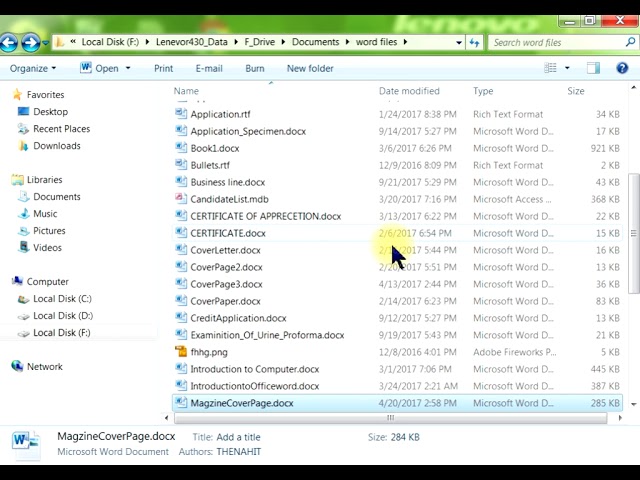Select F_Drive in breadcrumb path
Viewport: 640px width, 480px height.
tap(260, 42)
